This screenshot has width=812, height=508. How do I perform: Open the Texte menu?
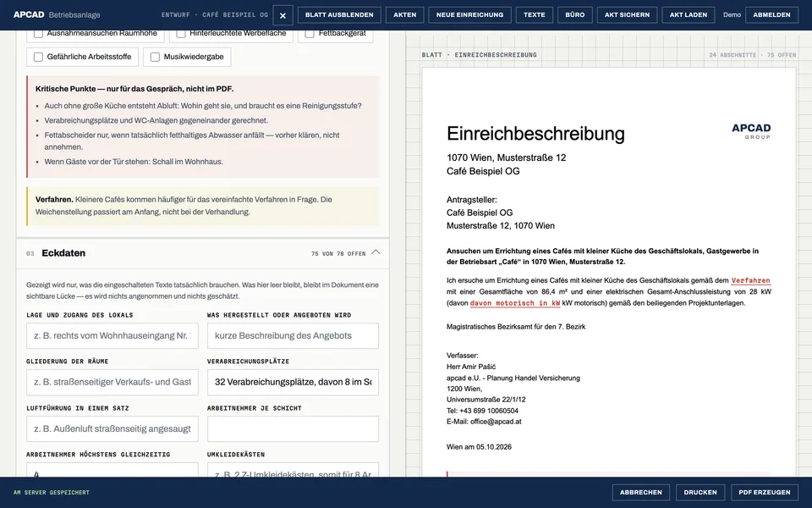tap(535, 15)
